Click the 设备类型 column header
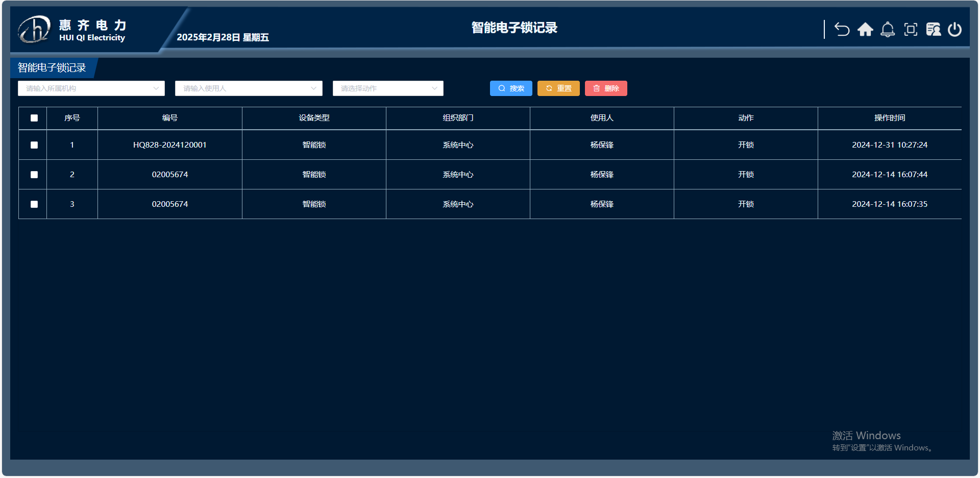980x478 pixels. (x=314, y=118)
